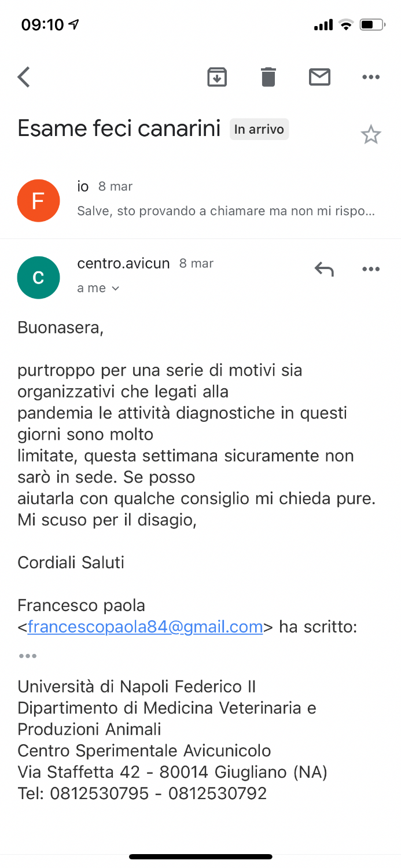Tap sender name centro.avicun

(x=123, y=264)
